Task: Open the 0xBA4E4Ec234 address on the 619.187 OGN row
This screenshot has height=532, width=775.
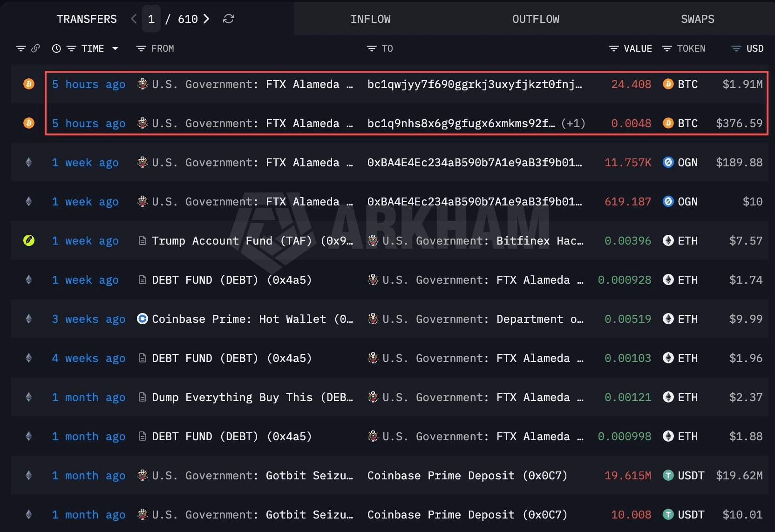Action: tap(475, 202)
